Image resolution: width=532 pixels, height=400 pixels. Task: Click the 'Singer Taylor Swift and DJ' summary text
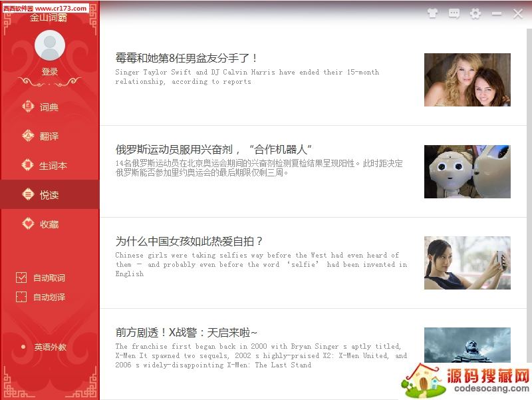[x=247, y=77]
